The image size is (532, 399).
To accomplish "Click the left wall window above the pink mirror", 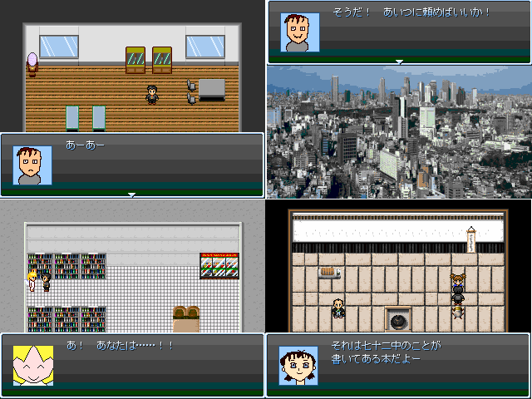I will pyautogui.click(x=59, y=47).
